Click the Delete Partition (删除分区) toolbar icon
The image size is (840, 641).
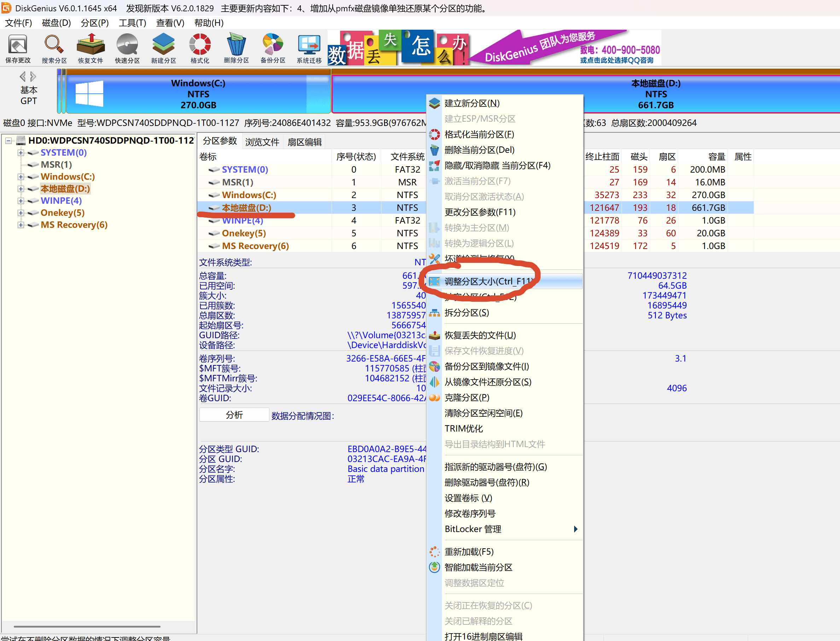tap(237, 49)
